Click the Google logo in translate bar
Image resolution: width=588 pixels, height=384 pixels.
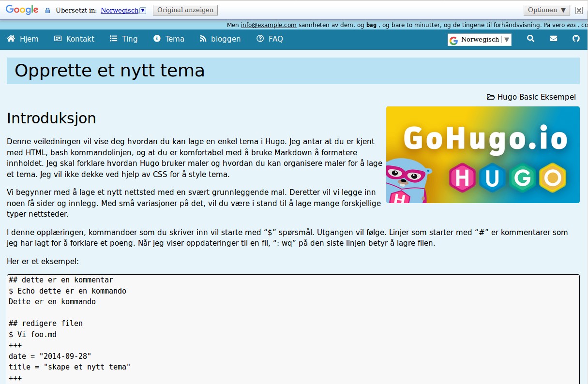pyautogui.click(x=22, y=10)
